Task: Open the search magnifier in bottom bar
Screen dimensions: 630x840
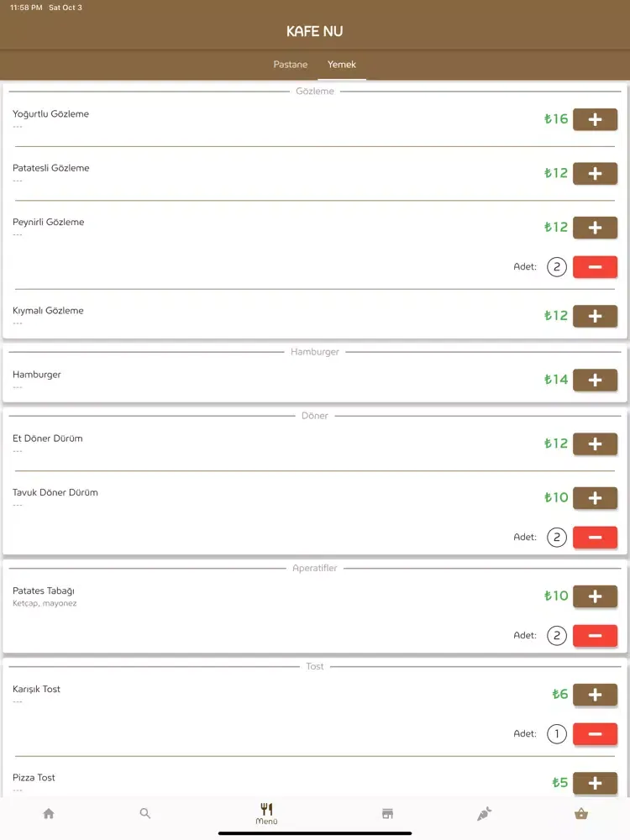Action: (144, 813)
